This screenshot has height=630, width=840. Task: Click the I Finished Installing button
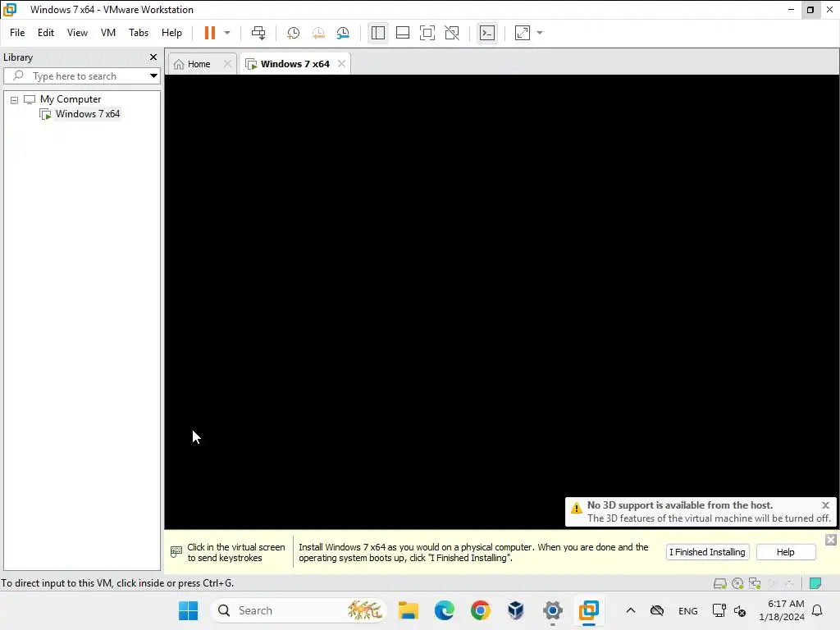click(x=707, y=552)
